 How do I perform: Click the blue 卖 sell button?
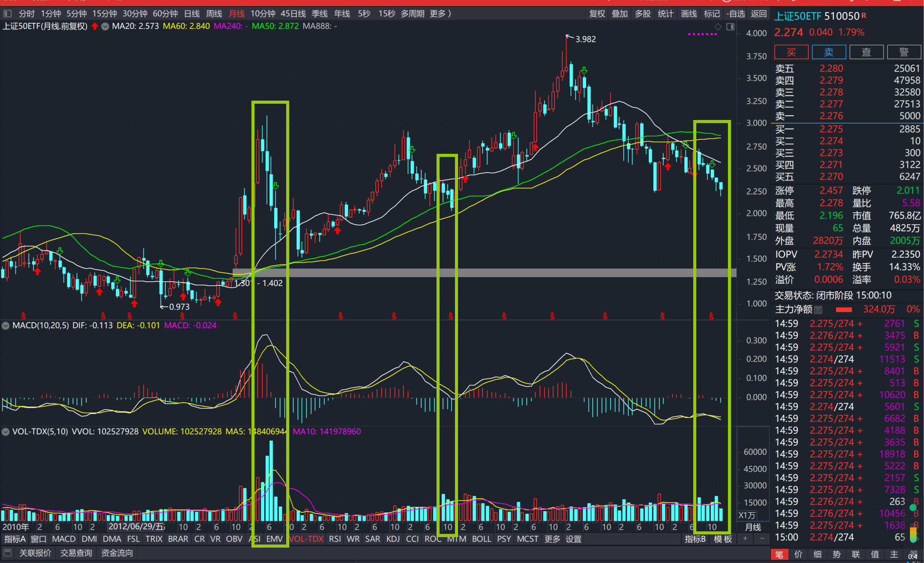tap(829, 52)
